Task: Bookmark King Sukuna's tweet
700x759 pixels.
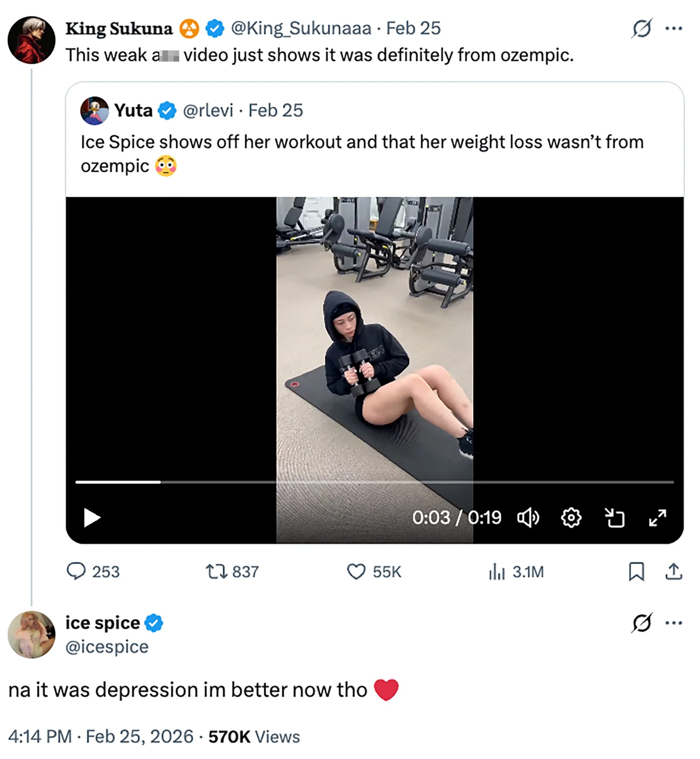Action: pos(636,571)
